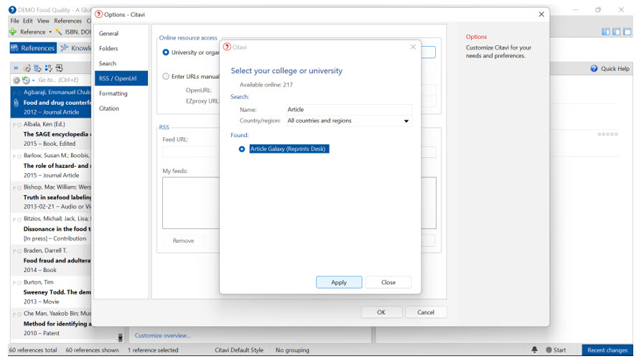The height and width of the screenshot is (364, 644).
Task: Switch to the Knowledge workspace tab
Action: click(x=75, y=48)
